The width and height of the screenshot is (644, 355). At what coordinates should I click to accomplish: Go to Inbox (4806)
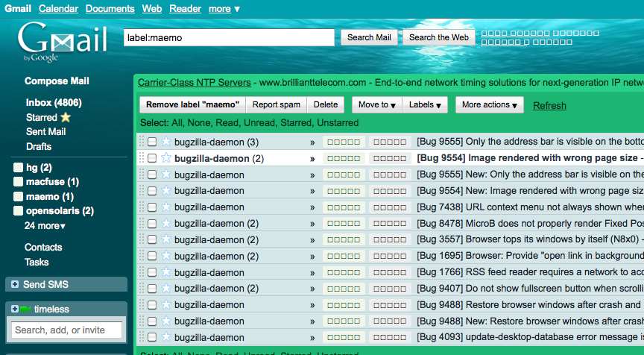click(54, 103)
